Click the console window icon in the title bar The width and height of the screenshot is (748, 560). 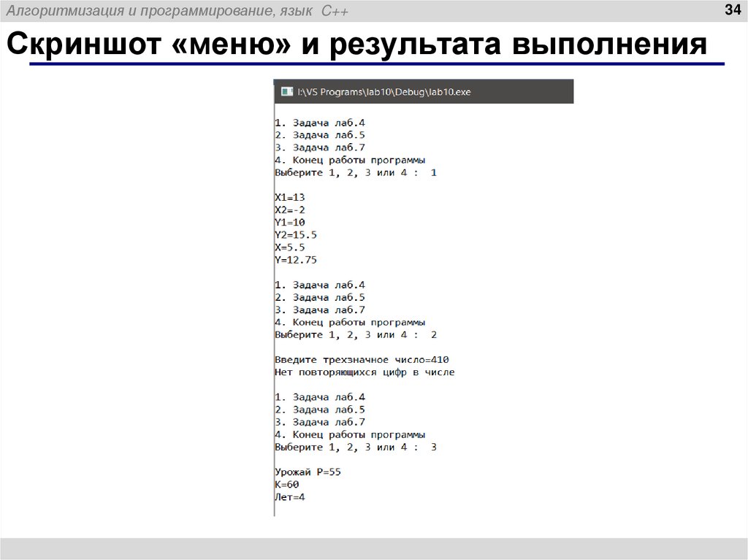point(286,91)
